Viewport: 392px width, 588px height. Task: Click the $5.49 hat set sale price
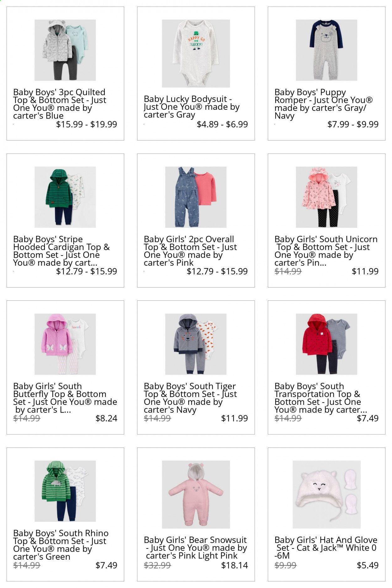click(x=368, y=565)
